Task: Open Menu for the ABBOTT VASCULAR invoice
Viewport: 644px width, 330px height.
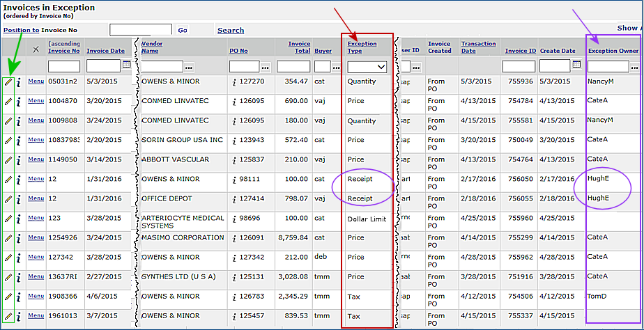Action: pyautogui.click(x=36, y=159)
